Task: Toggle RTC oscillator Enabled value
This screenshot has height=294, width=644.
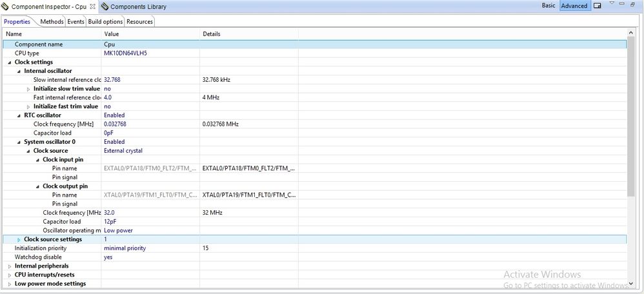Action: [150, 115]
